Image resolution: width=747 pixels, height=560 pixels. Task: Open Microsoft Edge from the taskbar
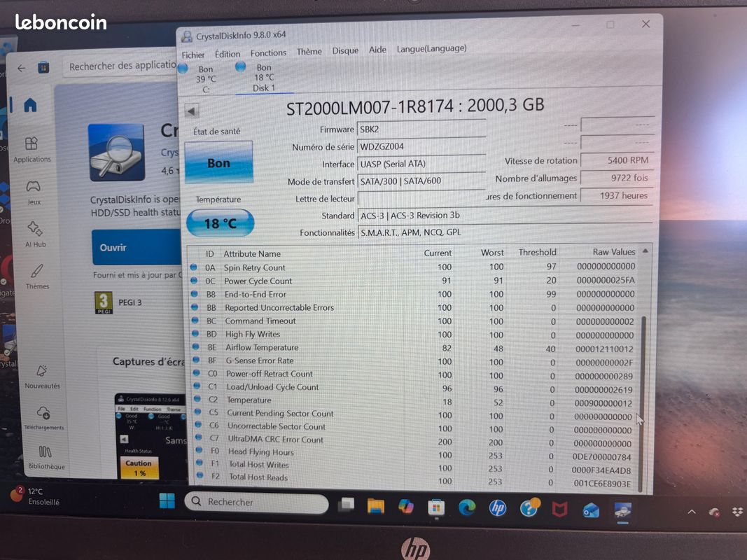467,508
